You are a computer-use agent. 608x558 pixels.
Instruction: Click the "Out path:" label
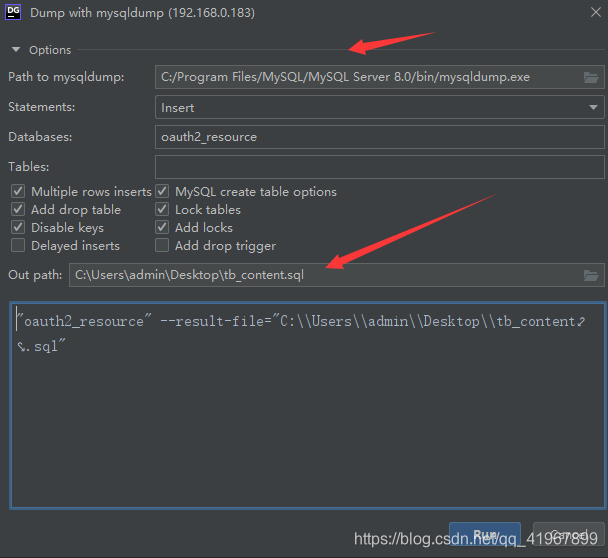pos(35,275)
